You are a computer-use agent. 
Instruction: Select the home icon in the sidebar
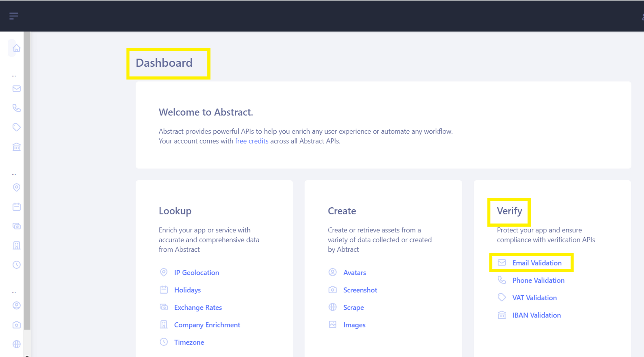click(x=16, y=48)
